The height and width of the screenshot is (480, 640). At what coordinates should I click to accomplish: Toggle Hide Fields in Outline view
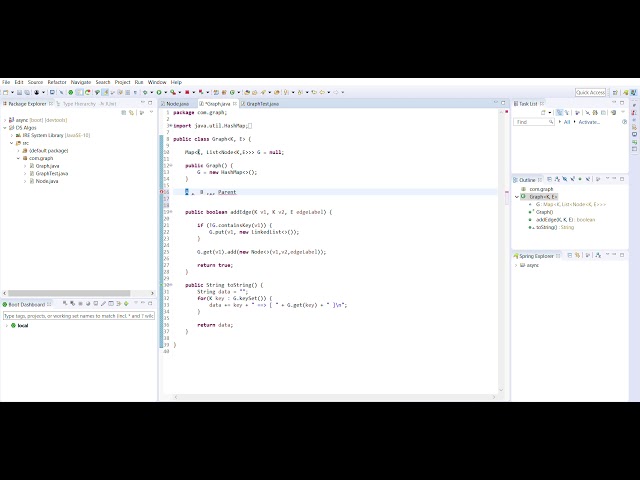pyautogui.click(x=564, y=179)
